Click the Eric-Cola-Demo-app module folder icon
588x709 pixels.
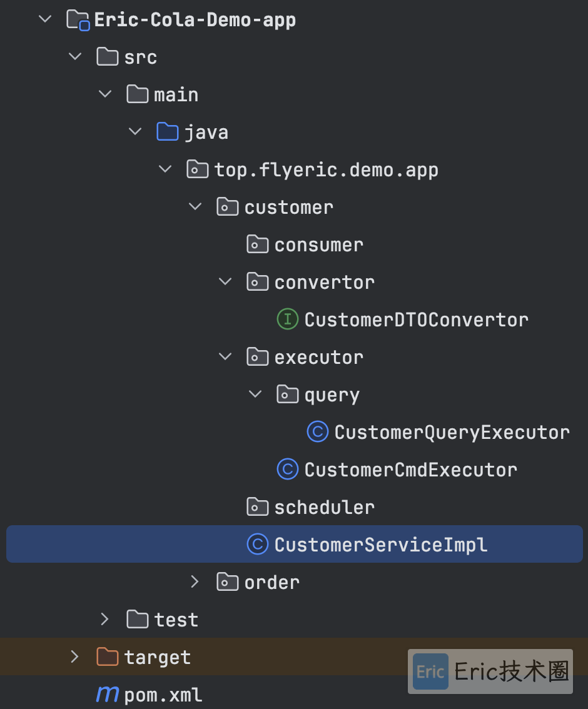(78, 20)
